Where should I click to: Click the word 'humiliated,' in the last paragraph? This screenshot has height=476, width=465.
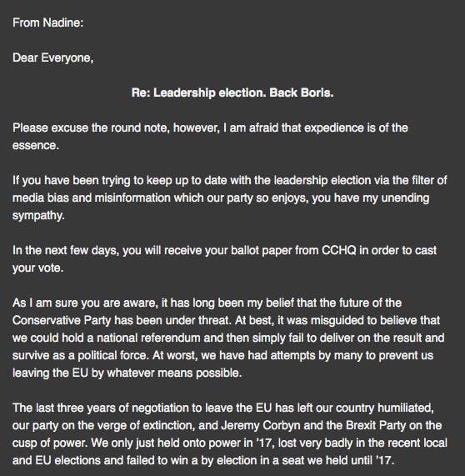coord(406,408)
